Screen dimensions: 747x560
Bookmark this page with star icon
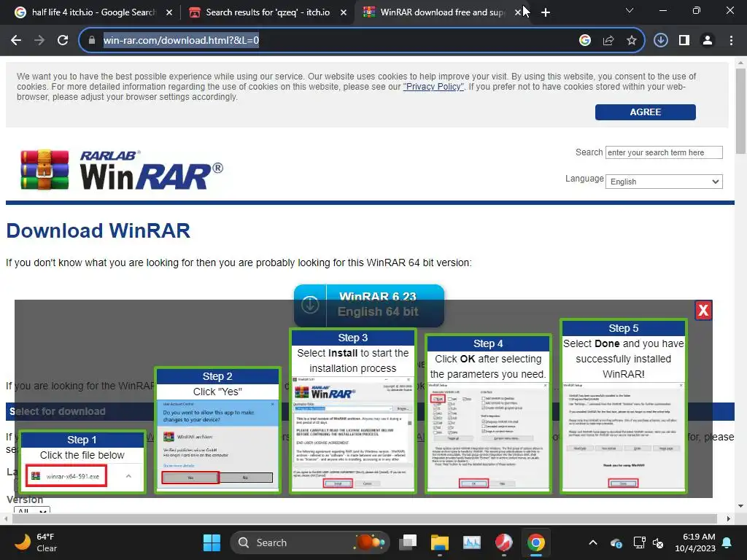click(632, 41)
